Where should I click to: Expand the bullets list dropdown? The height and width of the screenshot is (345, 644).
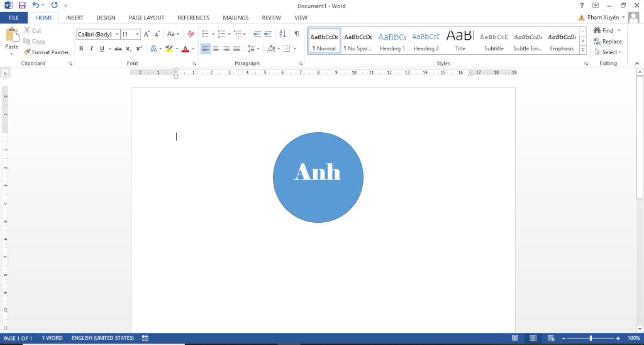pos(213,34)
